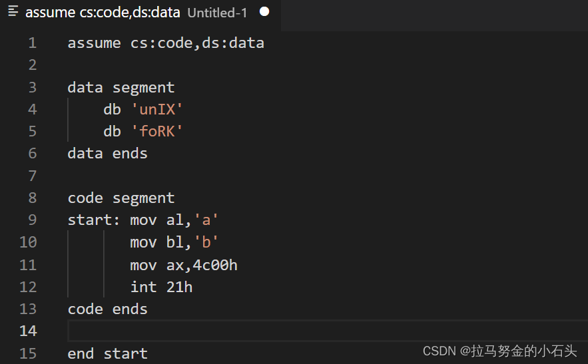Click the 'int 21h' instruction
Viewport: 588px width, 364px height.
161,287
